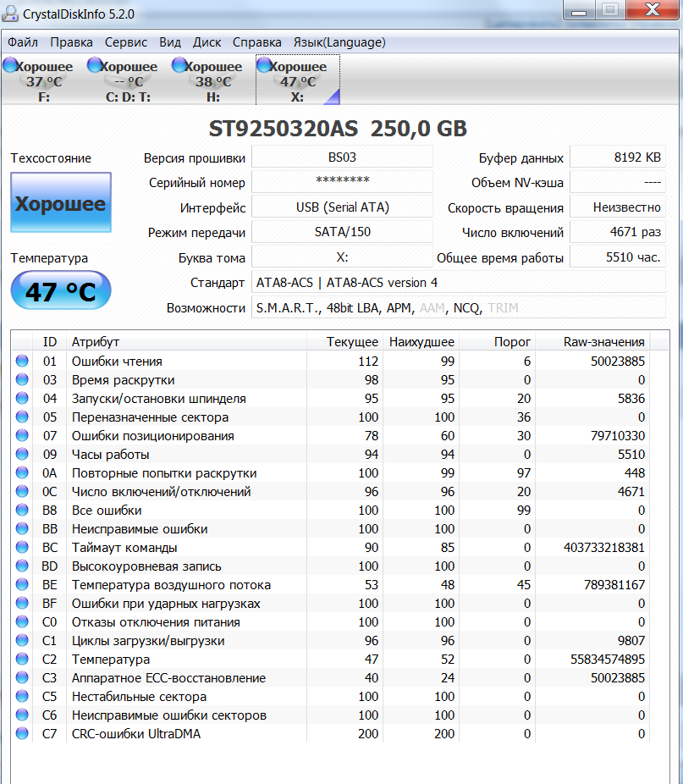
Task: Click status orb for C7 CRC-ошибки UltraDMA
Action: pyautogui.click(x=22, y=733)
